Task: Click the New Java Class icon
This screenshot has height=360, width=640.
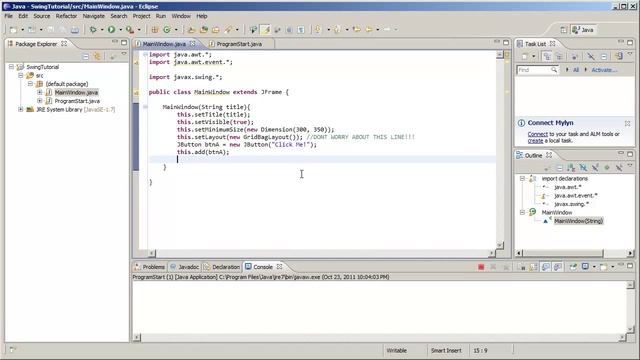Action: [x=167, y=29]
